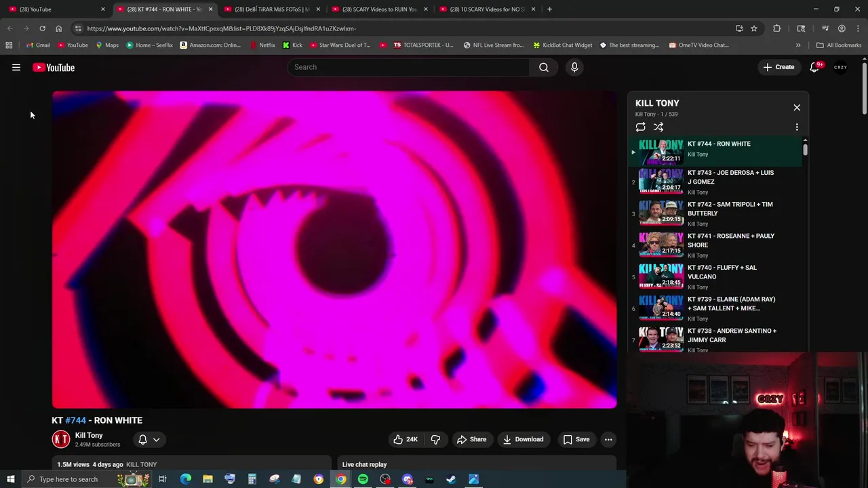
Task: Open Microsoft Edge from the taskbar
Action: 185,479
